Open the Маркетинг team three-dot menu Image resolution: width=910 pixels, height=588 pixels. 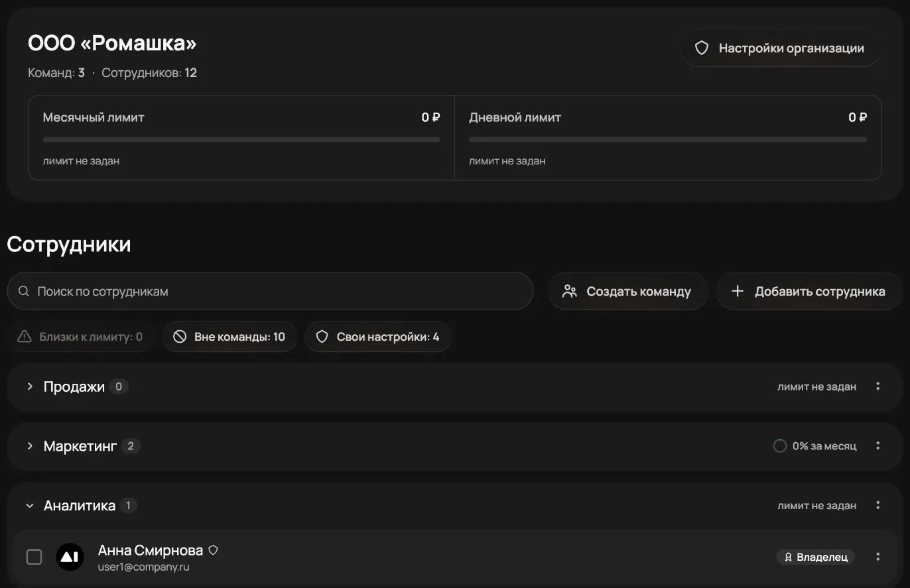tap(877, 446)
